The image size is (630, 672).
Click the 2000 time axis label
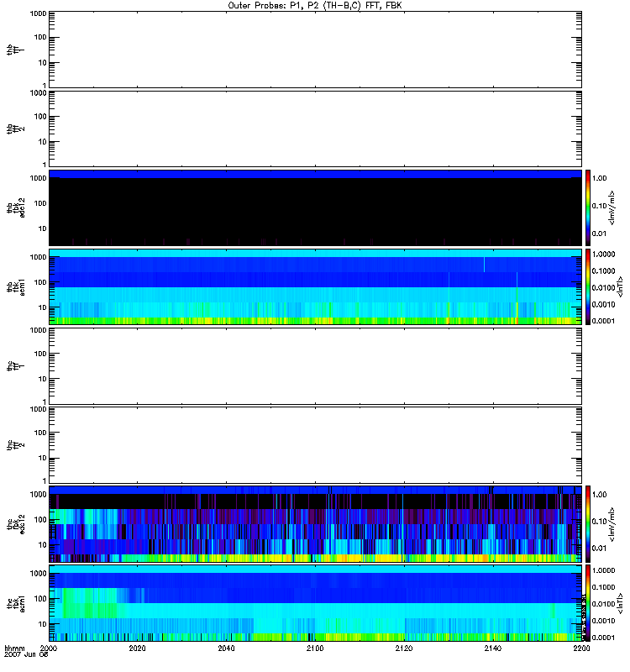[49, 648]
